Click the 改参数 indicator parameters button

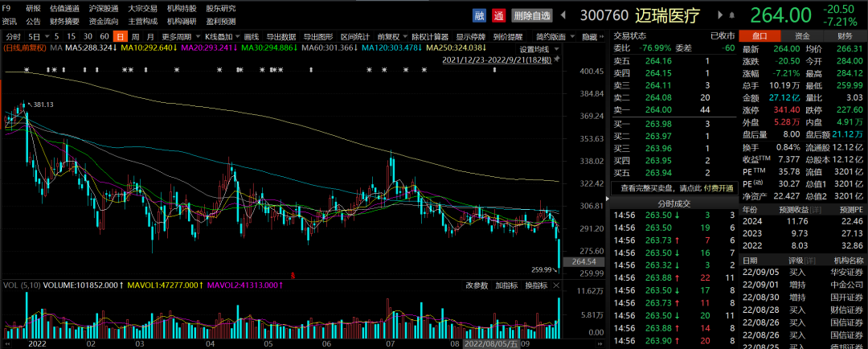[x=477, y=285]
